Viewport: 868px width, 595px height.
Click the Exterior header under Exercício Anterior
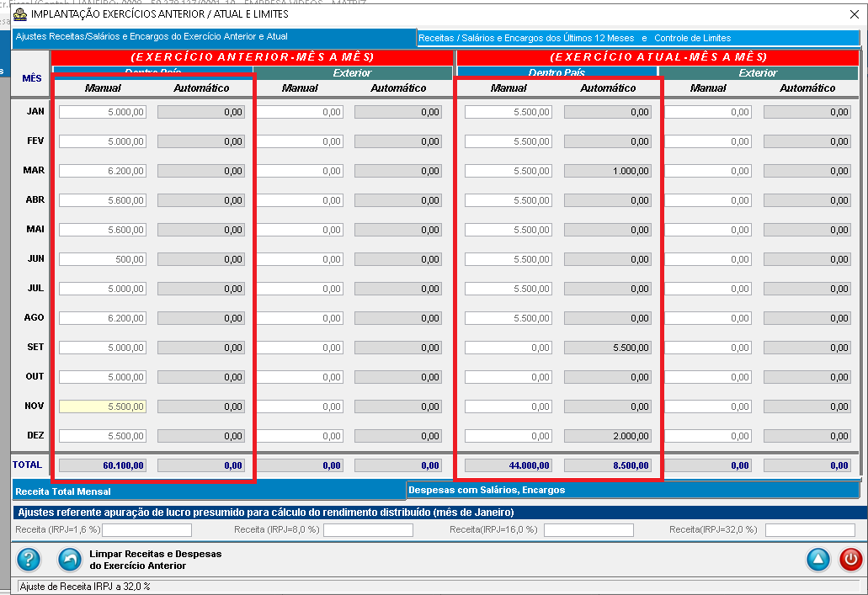tap(353, 72)
